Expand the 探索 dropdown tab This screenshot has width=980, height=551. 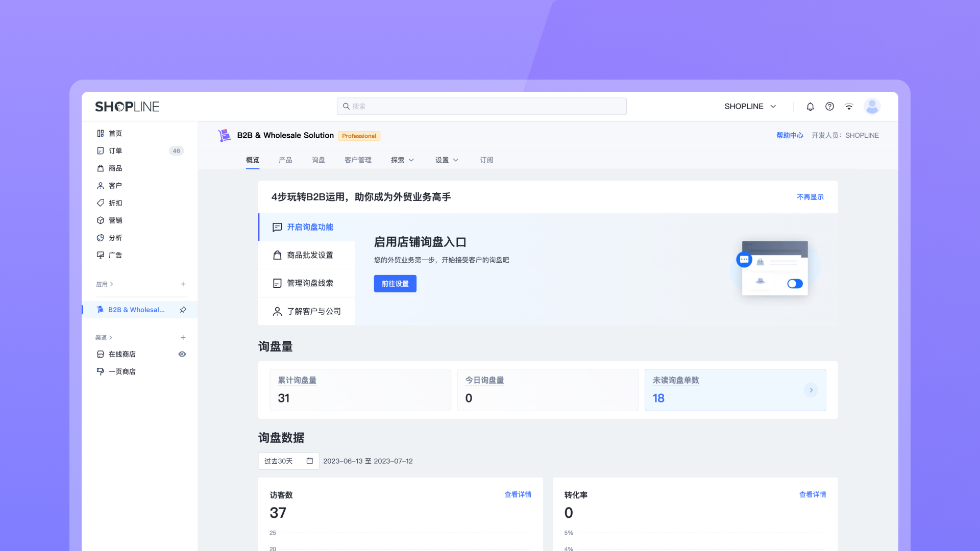point(402,160)
